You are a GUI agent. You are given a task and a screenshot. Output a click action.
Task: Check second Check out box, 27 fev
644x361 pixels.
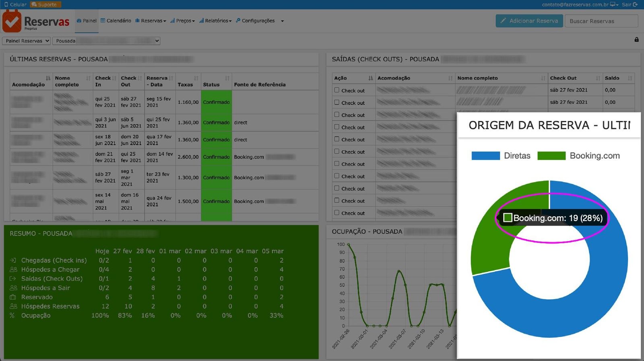point(337,102)
